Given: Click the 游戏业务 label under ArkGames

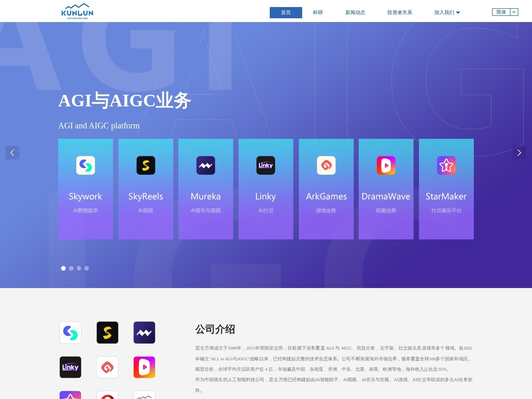Looking at the screenshot, I should (x=326, y=211).
